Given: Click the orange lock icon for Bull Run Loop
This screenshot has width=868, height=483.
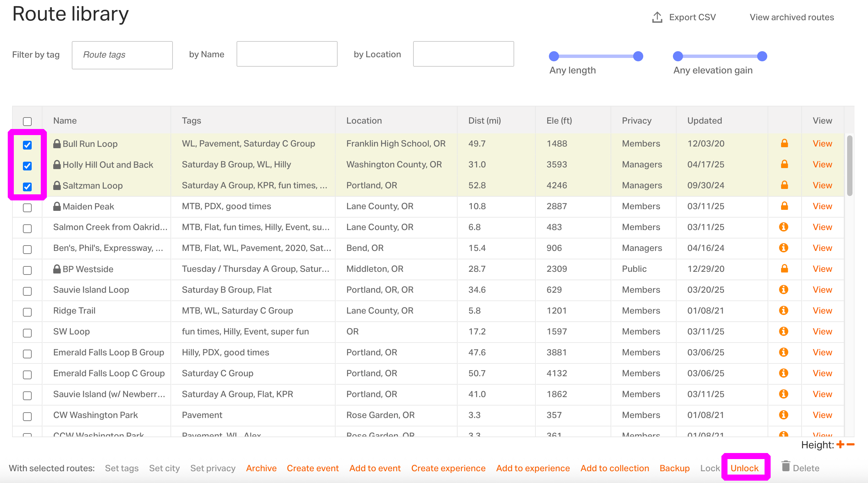Looking at the screenshot, I should (x=784, y=143).
